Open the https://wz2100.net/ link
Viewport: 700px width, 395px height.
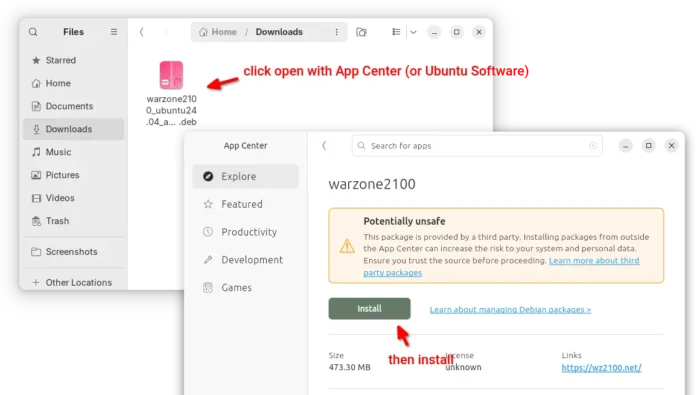[601, 368]
